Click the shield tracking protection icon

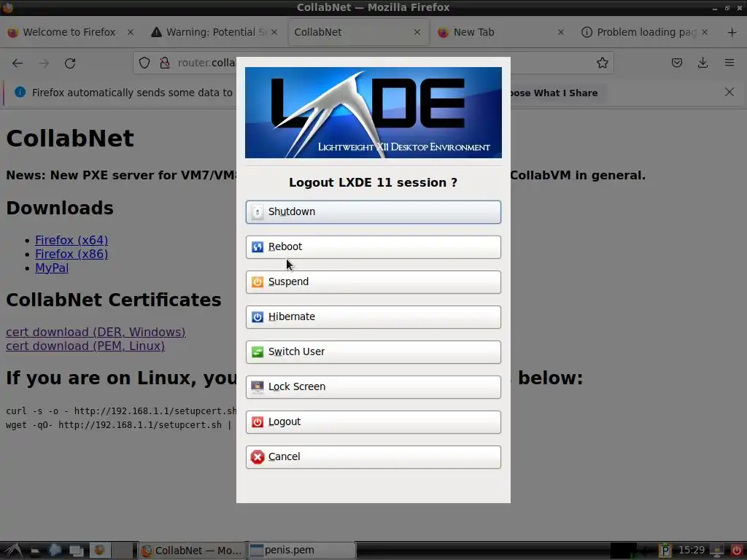pyautogui.click(x=144, y=63)
